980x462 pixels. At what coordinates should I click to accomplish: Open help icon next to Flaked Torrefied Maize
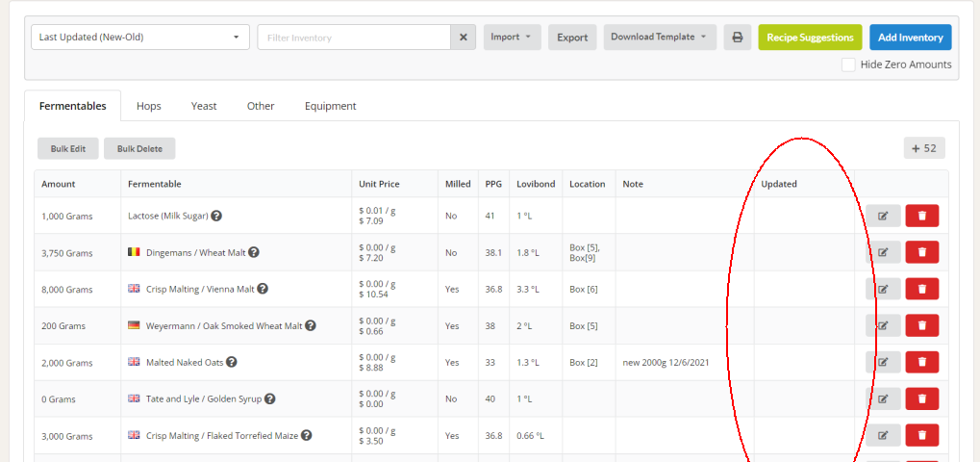(306, 436)
